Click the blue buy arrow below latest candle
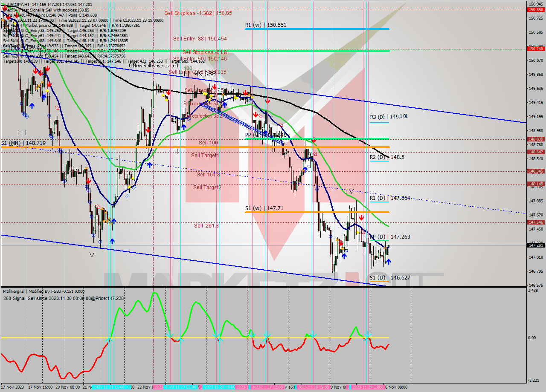Screen dimensions: 546x392 tap(388, 262)
